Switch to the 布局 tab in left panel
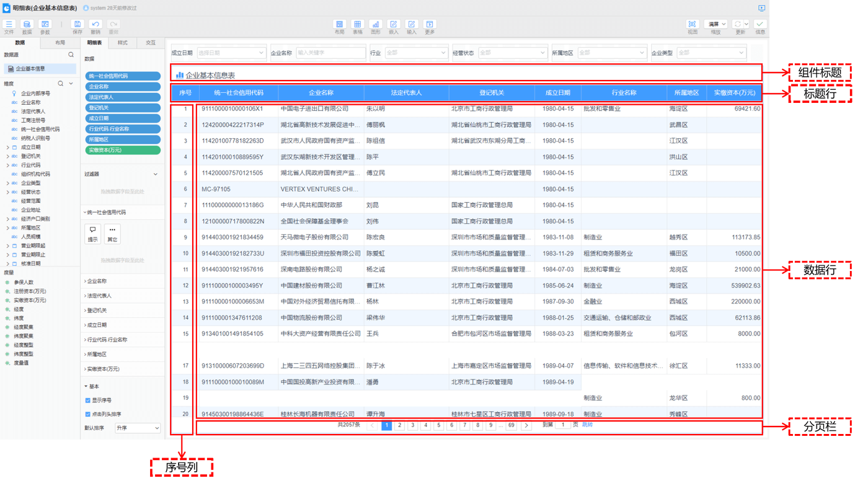Screen dimensions: 868x496 click(60, 43)
